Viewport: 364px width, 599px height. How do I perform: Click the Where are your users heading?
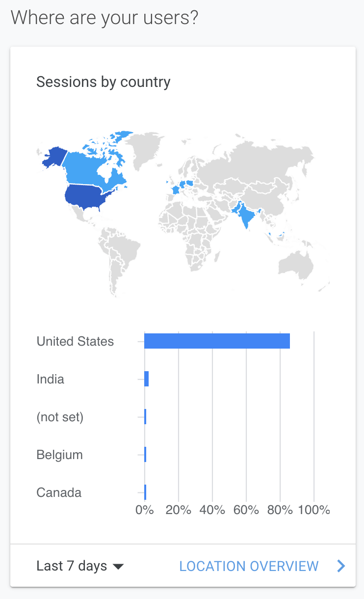pos(104,18)
